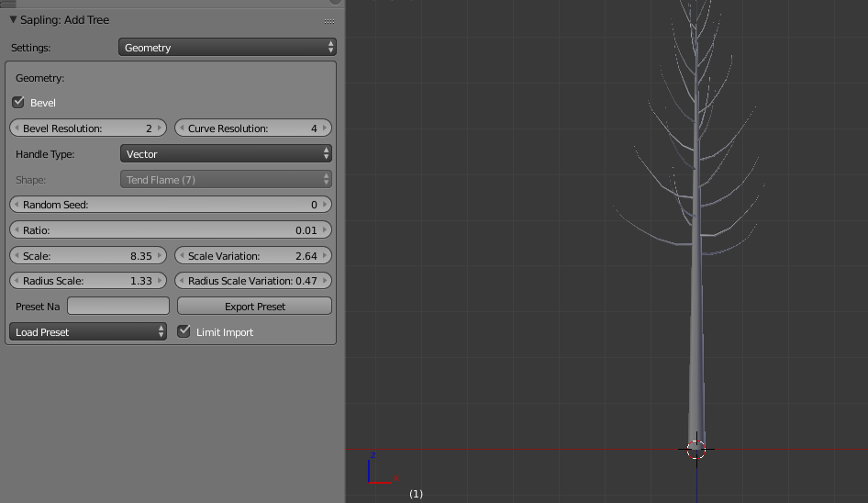
Task: Open the Handle Type dropdown showing Vector
Action: point(226,154)
